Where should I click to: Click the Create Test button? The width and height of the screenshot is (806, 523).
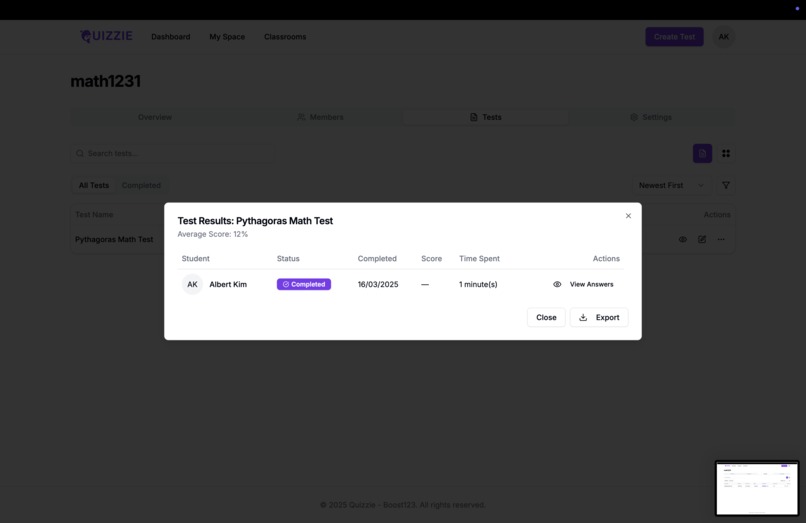click(x=674, y=37)
